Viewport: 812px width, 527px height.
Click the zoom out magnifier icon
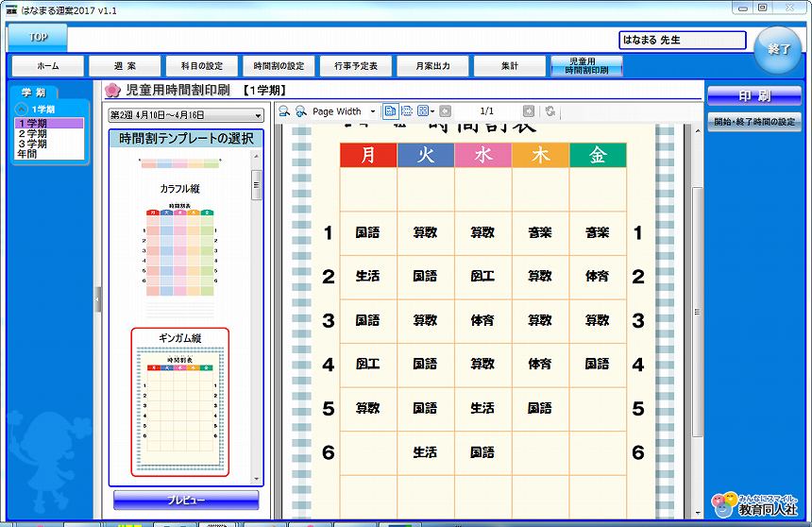pyautogui.click(x=284, y=111)
